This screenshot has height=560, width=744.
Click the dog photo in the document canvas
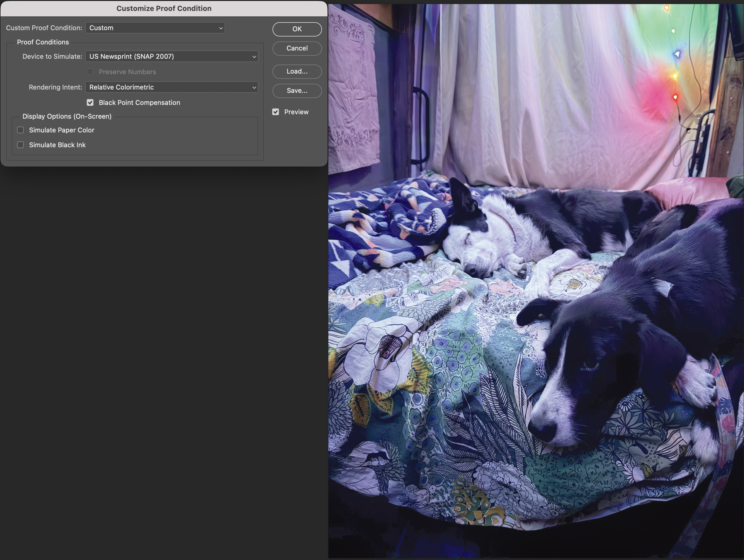click(536, 281)
